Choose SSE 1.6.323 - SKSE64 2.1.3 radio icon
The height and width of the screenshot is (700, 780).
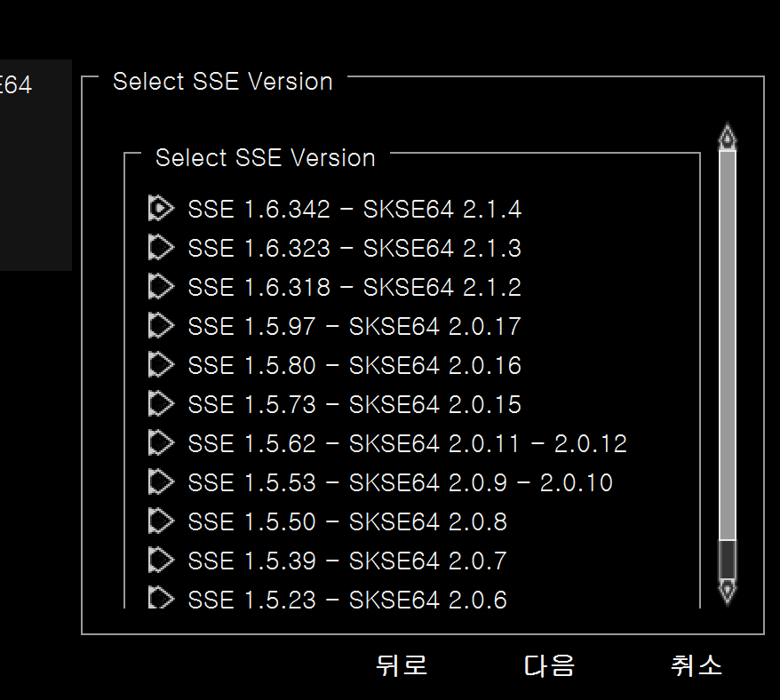[x=160, y=248]
